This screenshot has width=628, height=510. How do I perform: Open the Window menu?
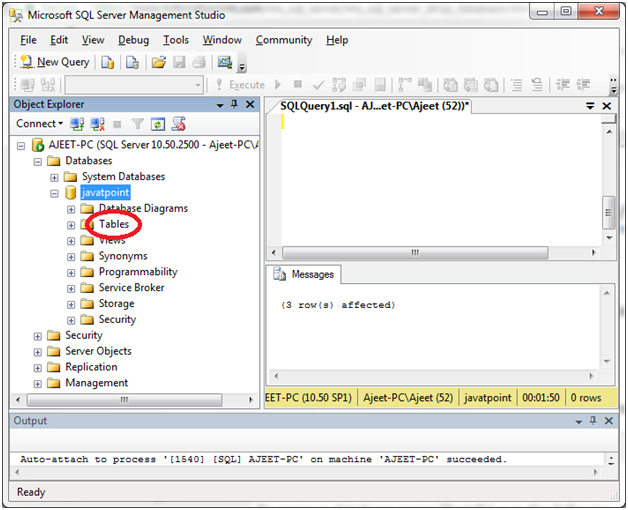click(x=222, y=40)
